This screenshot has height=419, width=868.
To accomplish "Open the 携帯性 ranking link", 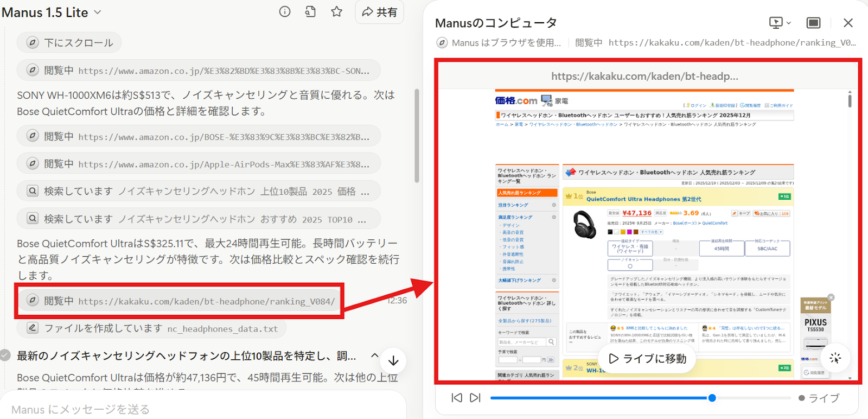I will pyautogui.click(x=509, y=269).
